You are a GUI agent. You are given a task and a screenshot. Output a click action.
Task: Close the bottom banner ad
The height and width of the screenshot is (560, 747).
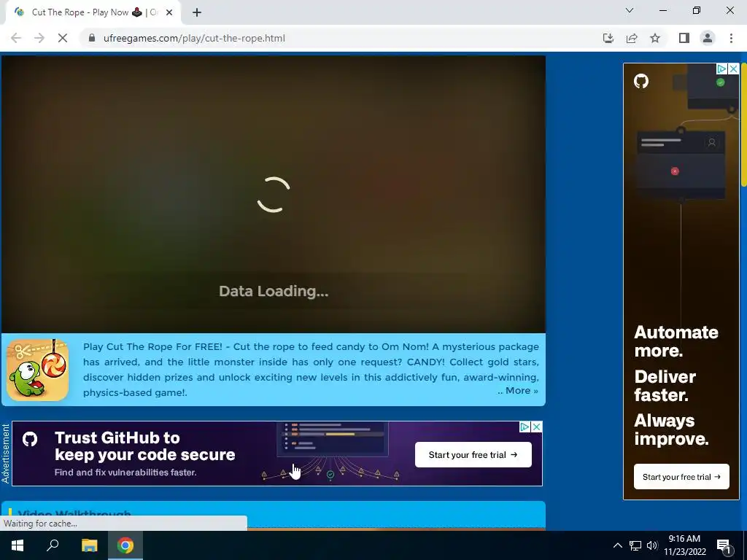536,427
